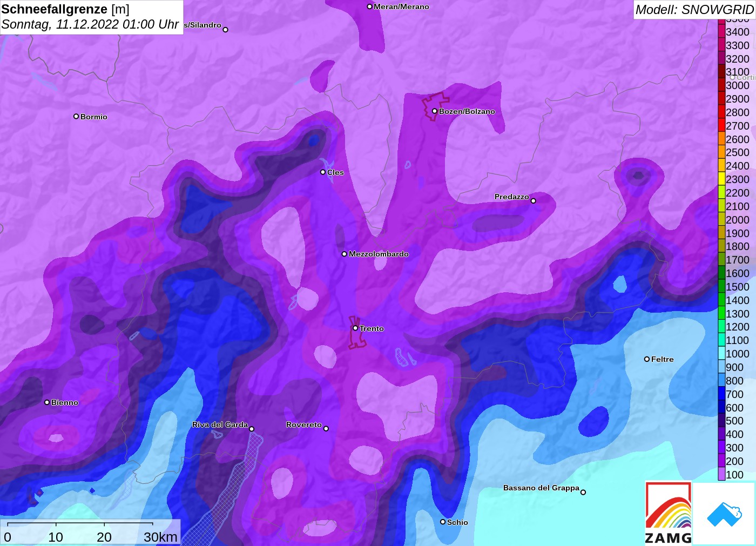Image resolution: width=756 pixels, height=546 pixels.
Task: Click the Bienno marker dot
Action: [47, 402]
